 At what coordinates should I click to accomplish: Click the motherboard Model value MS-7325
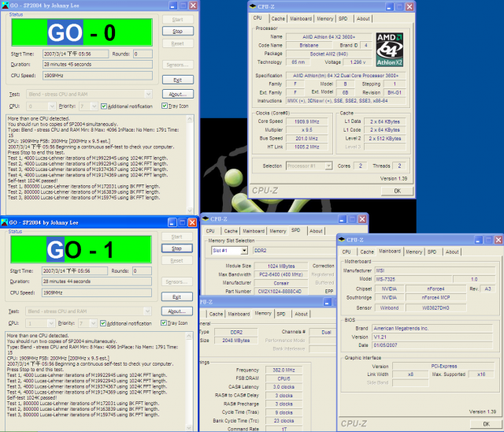pos(413,279)
